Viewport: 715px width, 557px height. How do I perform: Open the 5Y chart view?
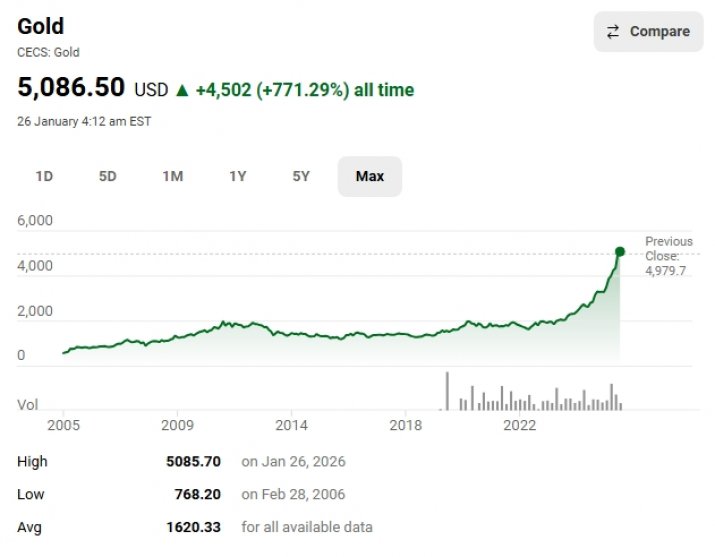click(301, 176)
